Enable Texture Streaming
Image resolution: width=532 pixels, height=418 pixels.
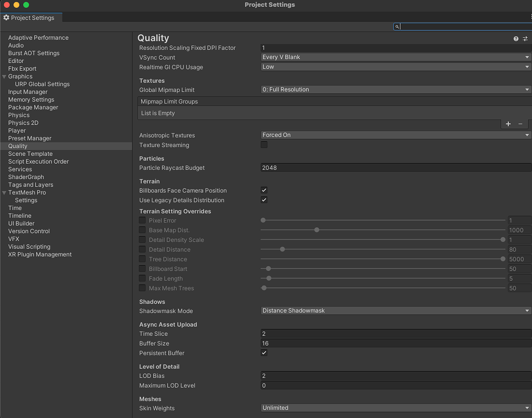[264, 145]
